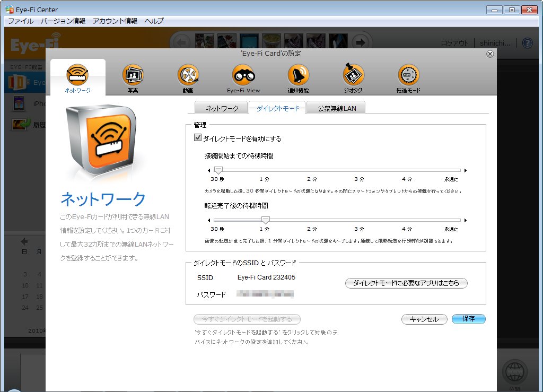
Task: Switch to the ダイレクトモード sub-tab
Action: tap(277, 108)
